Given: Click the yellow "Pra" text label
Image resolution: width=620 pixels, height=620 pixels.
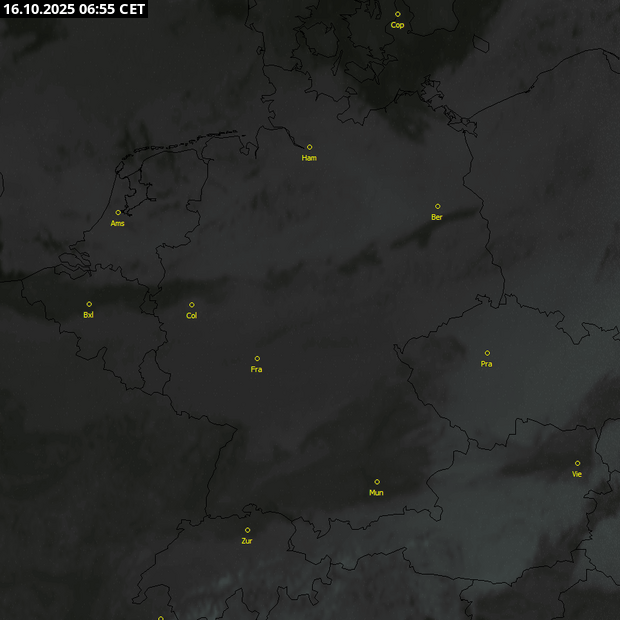Looking at the screenshot, I should (x=487, y=364).
